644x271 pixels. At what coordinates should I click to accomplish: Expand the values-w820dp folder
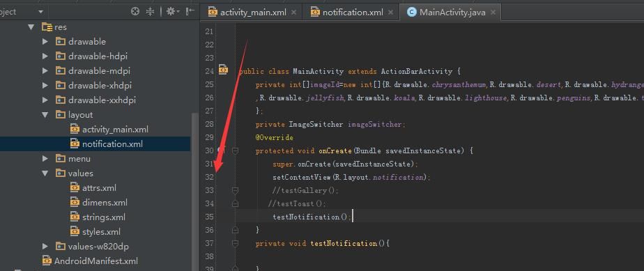pos(45,247)
